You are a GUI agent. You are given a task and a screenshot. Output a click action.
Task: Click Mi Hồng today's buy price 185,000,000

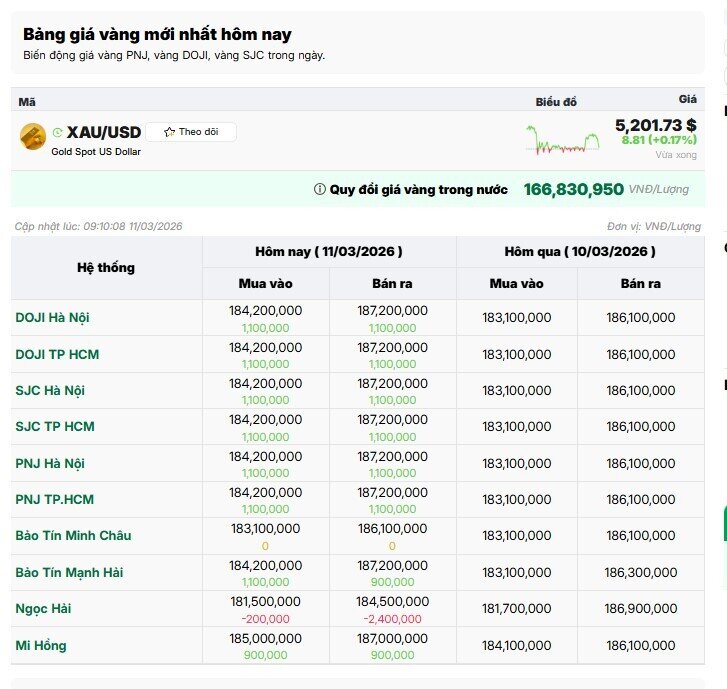point(265,638)
